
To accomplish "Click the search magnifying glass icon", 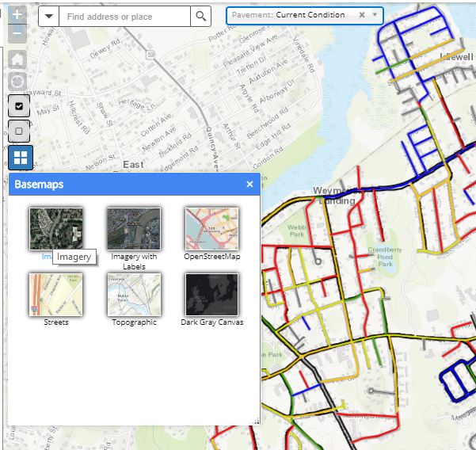I will point(202,16).
